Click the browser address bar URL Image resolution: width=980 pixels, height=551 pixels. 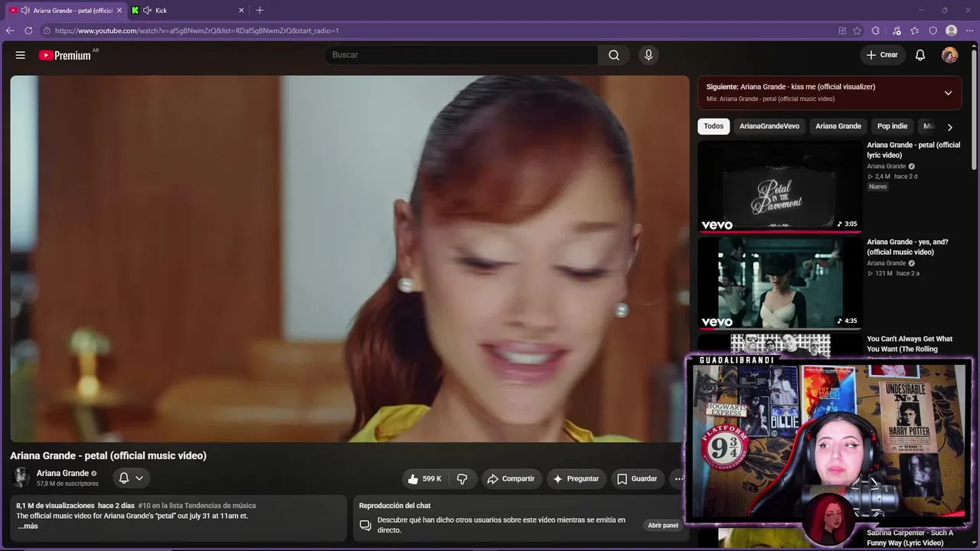click(197, 31)
